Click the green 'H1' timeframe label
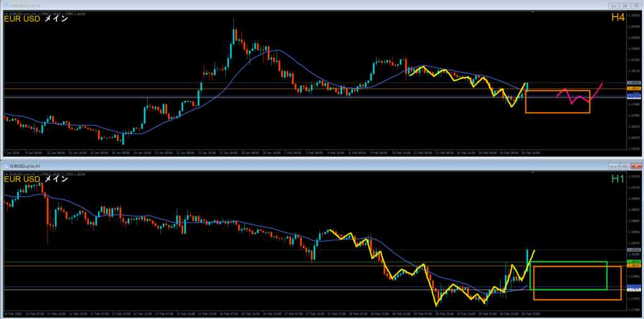 [618, 179]
